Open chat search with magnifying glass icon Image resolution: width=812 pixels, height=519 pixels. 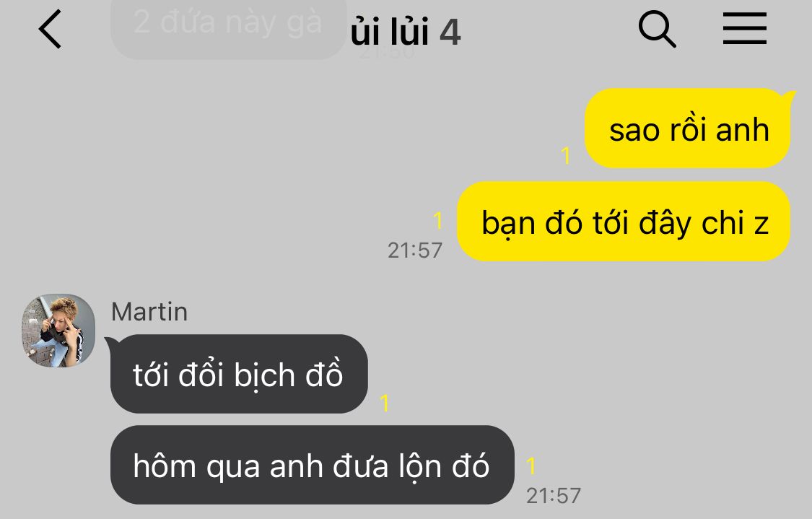pos(657,29)
